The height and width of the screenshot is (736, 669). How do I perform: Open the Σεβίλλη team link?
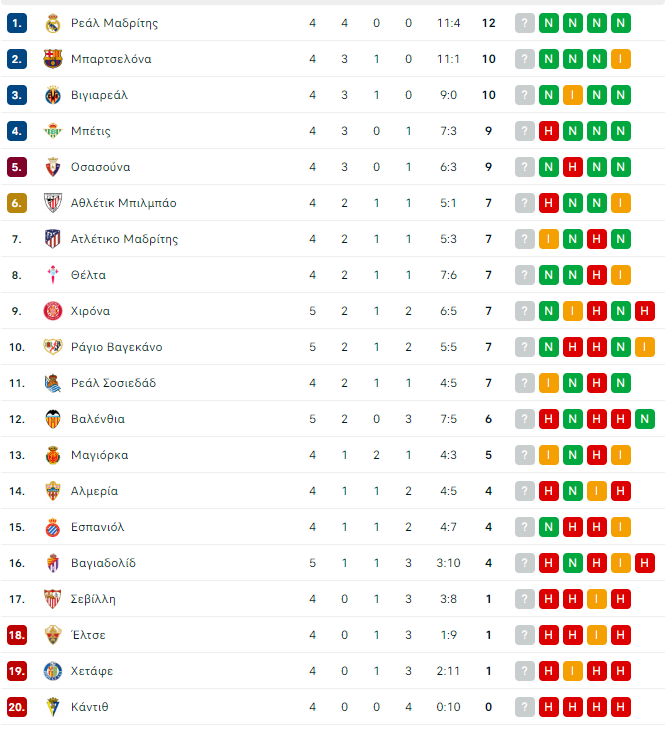point(93,599)
